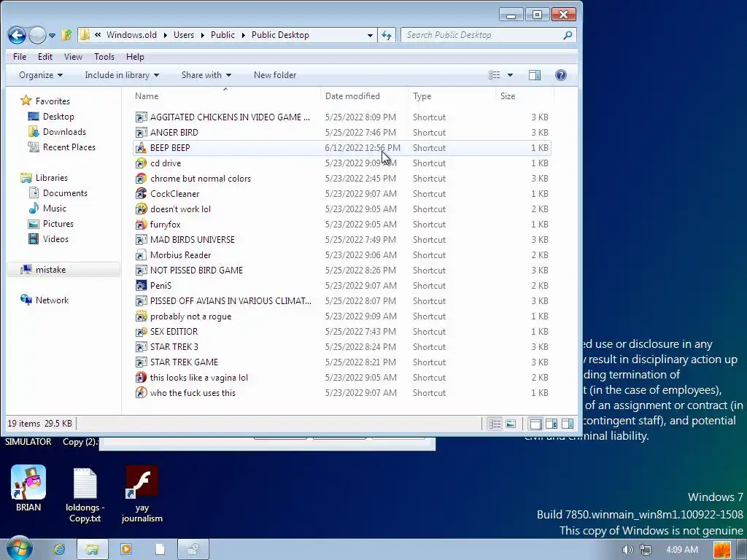Open the Pictures library
The image size is (747, 560).
(51, 223)
